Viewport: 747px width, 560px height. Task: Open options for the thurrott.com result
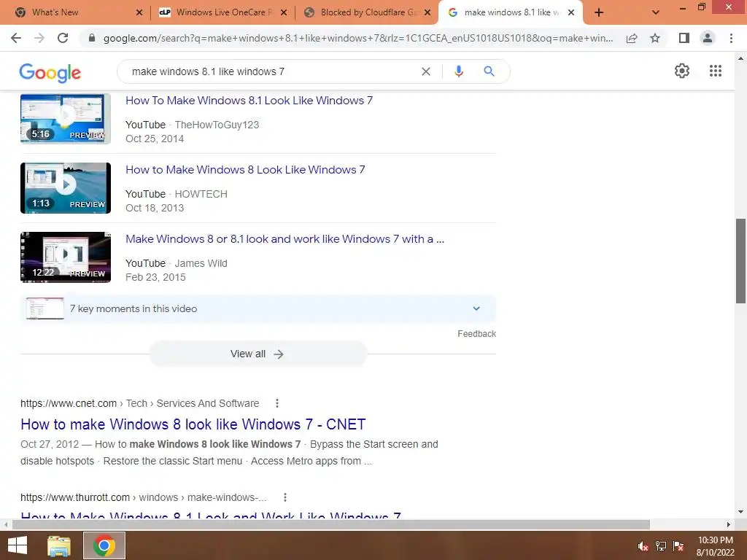point(285,497)
